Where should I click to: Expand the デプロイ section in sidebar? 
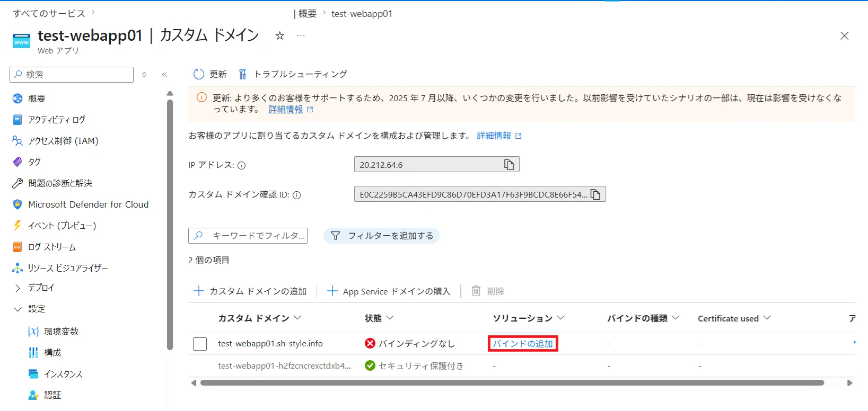point(17,288)
